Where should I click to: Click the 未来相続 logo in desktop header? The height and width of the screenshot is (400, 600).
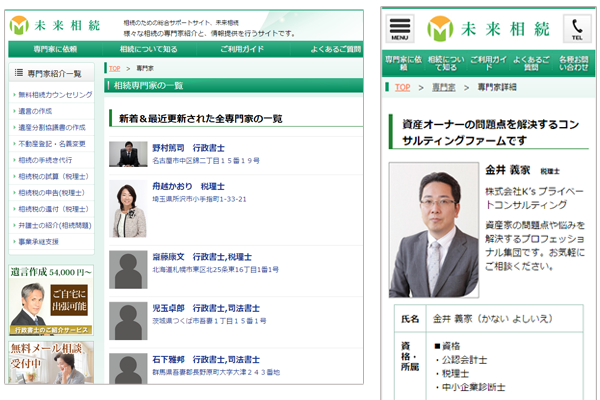tap(53, 22)
